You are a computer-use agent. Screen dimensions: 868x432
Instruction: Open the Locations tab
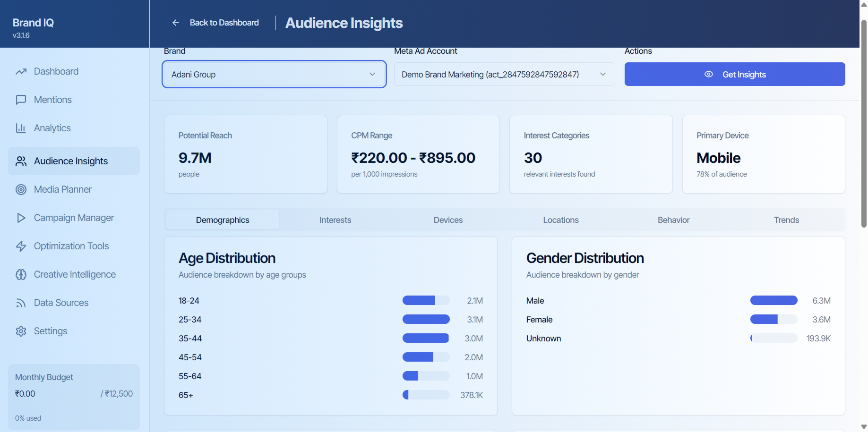tap(560, 220)
